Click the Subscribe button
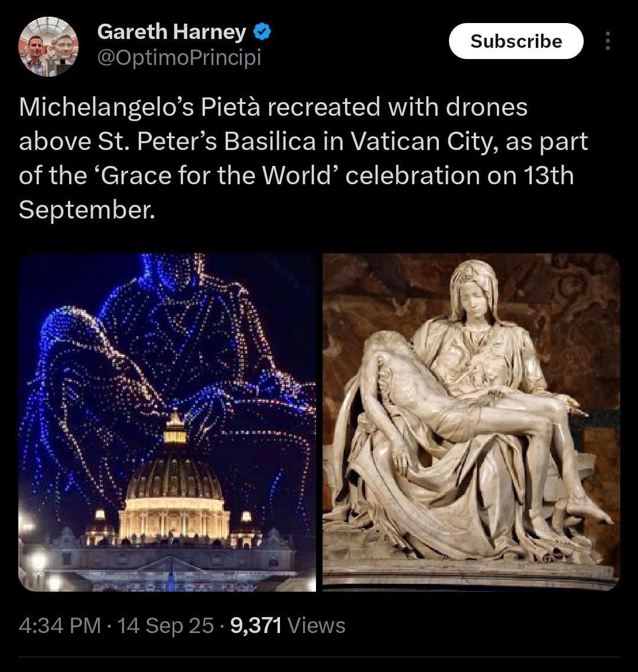This screenshot has height=672, width=638. (x=516, y=41)
